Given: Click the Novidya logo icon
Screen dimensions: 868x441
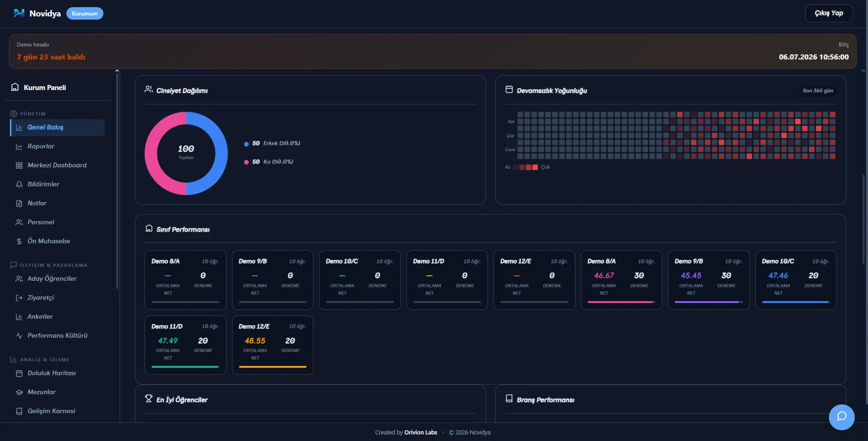Looking at the screenshot, I should point(19,13).
